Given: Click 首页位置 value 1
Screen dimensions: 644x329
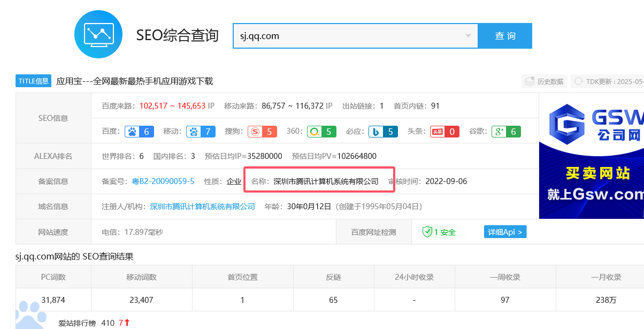Looking at the screenshot, I should click(x=242, y=300).
